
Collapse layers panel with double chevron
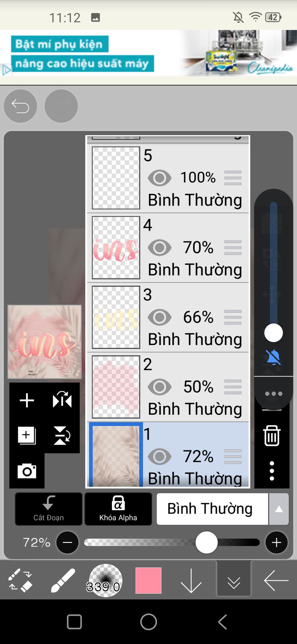click(234, 580)
